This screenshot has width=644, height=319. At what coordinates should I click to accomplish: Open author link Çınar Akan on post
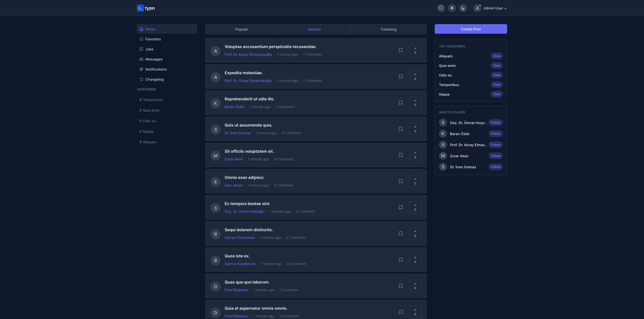(233, 159)
